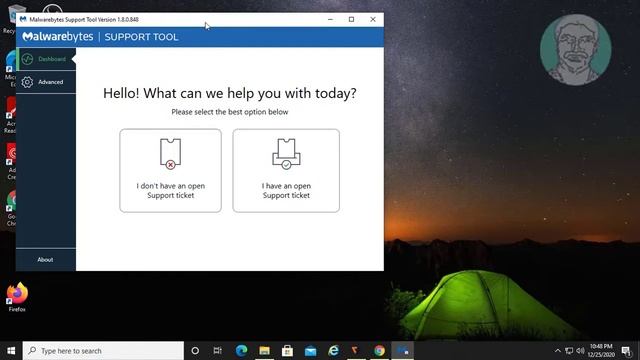
Task: Click the 'Please select the best option below' text
Action: click(x=230, y=112)
